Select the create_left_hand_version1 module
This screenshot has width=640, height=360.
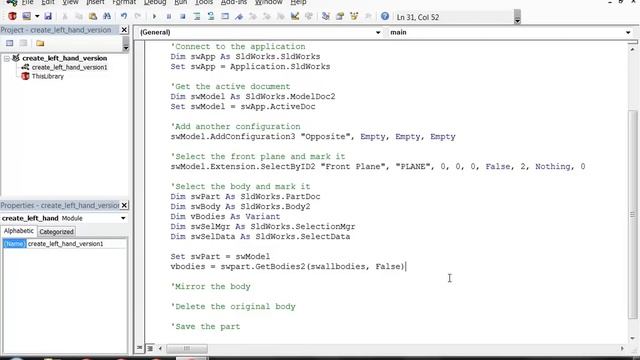tap(69, 67)
